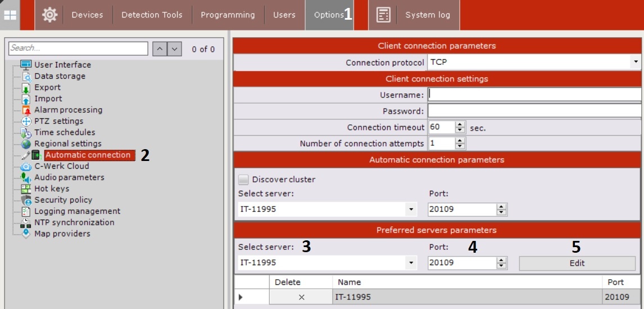Select Security policy in the tree
Screen dimensions: 644x309
point(63,200)
